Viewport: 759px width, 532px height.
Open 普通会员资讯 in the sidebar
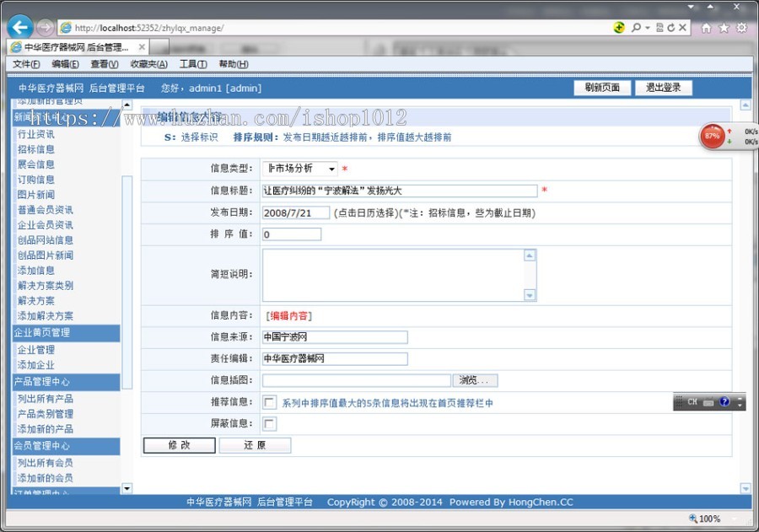click(x=45, y=210)
